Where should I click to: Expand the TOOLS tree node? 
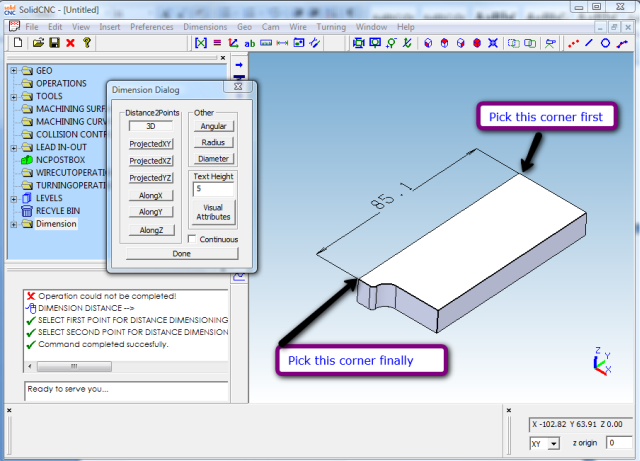coord(13,97)
